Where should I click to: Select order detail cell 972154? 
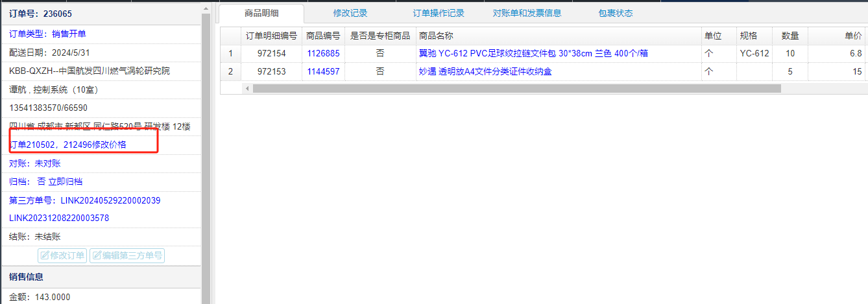coord(271,54)
